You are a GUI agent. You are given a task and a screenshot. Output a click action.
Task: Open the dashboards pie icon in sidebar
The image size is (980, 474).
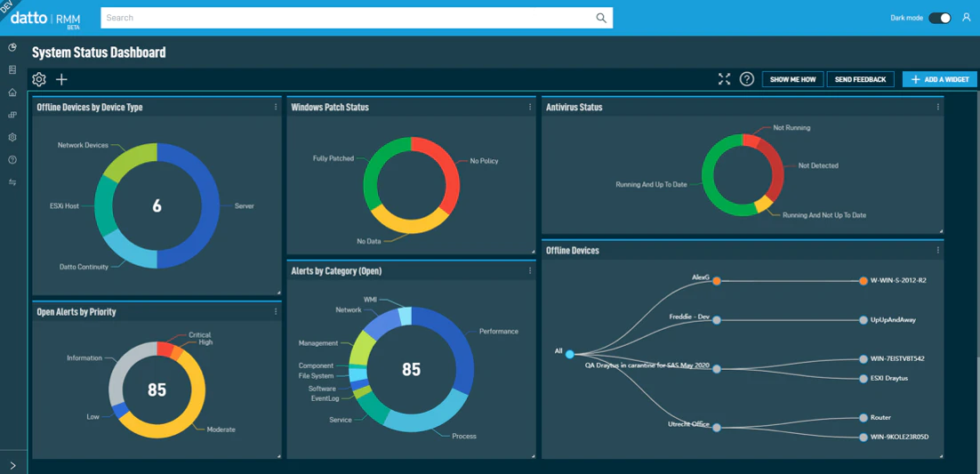(12, 47)
